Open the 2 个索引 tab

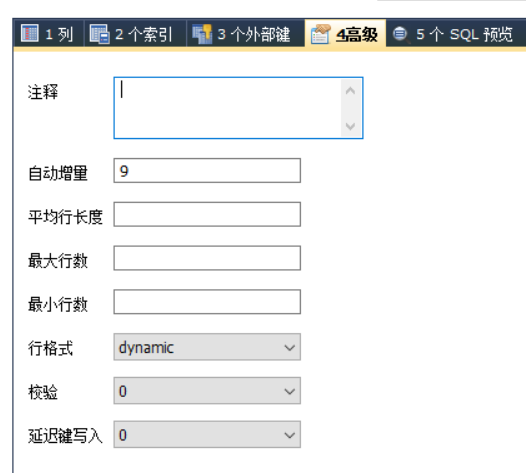click(x=135, y=33)
